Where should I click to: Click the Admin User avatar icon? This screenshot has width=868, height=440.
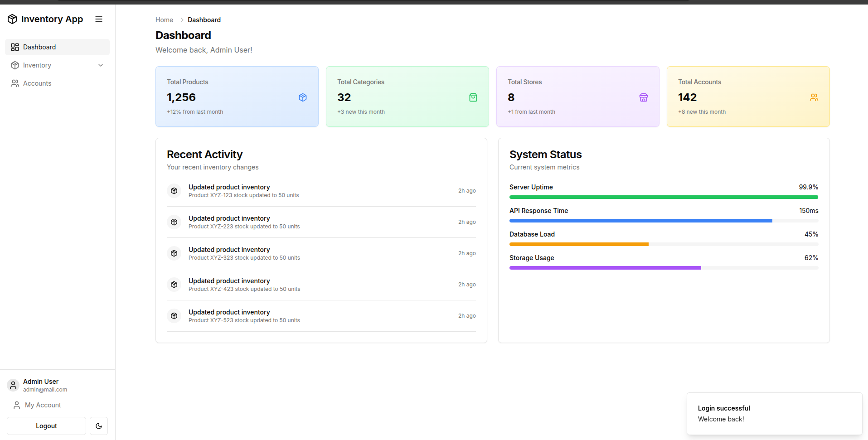(13, 385)
